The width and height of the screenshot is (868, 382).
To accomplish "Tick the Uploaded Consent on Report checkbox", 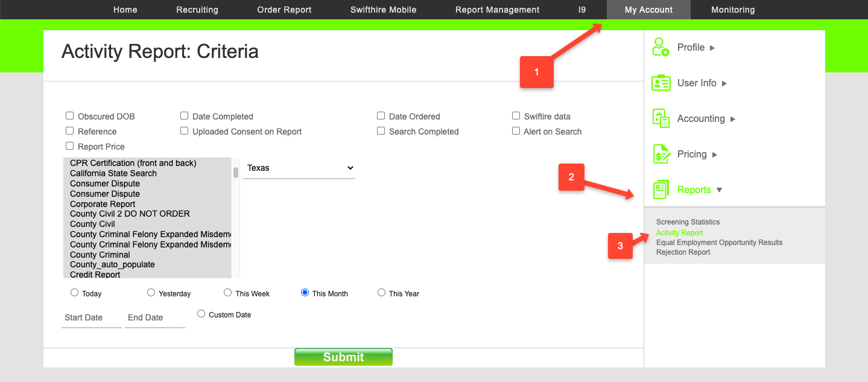I will (x=185, y=131).
